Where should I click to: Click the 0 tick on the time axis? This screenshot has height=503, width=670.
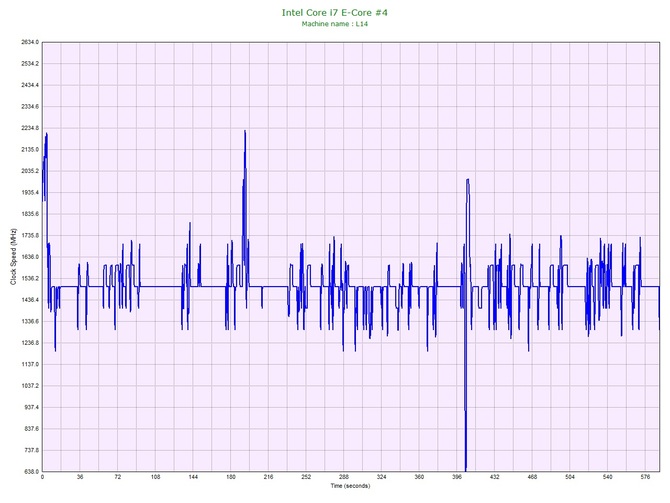pos(42,477)
